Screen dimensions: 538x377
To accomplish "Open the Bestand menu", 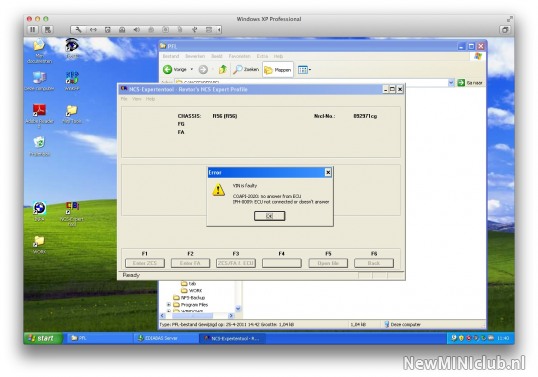I will (171, 56).
